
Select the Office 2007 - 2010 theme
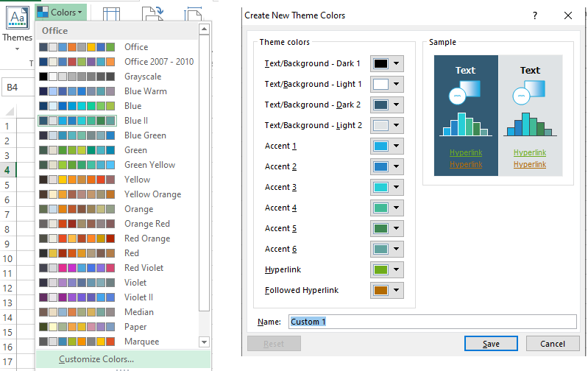click(x=159, y=62)
